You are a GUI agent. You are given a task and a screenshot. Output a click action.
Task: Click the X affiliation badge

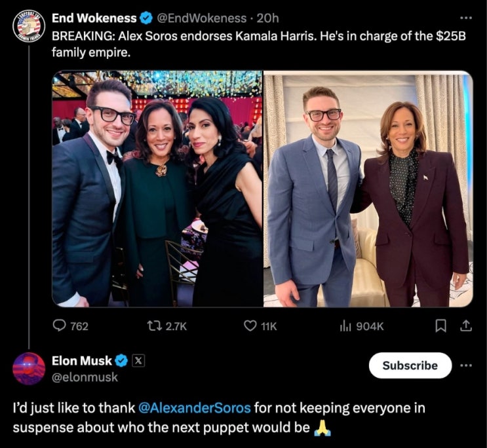point(139,361)
